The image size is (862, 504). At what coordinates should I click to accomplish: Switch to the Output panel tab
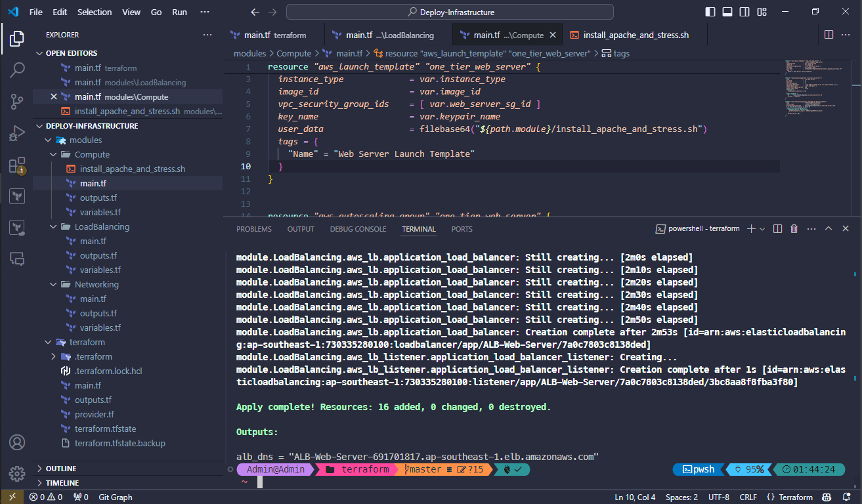(x=301, y=229)
